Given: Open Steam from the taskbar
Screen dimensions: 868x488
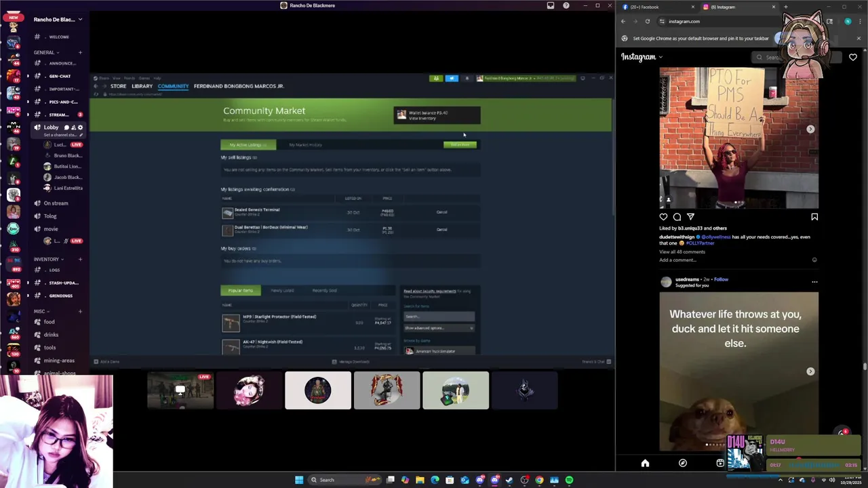Looking at the screenshot, I should tap(509, 480).
